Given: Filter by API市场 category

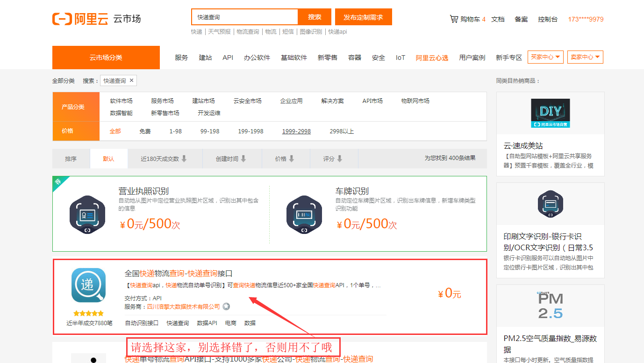Looking at the screenshot, I should coord(372,101).
